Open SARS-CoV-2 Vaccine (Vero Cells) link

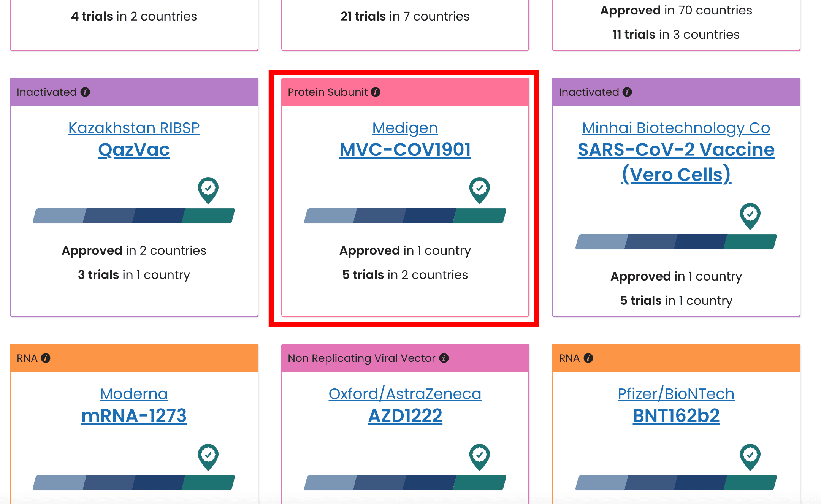pos(676,162)
